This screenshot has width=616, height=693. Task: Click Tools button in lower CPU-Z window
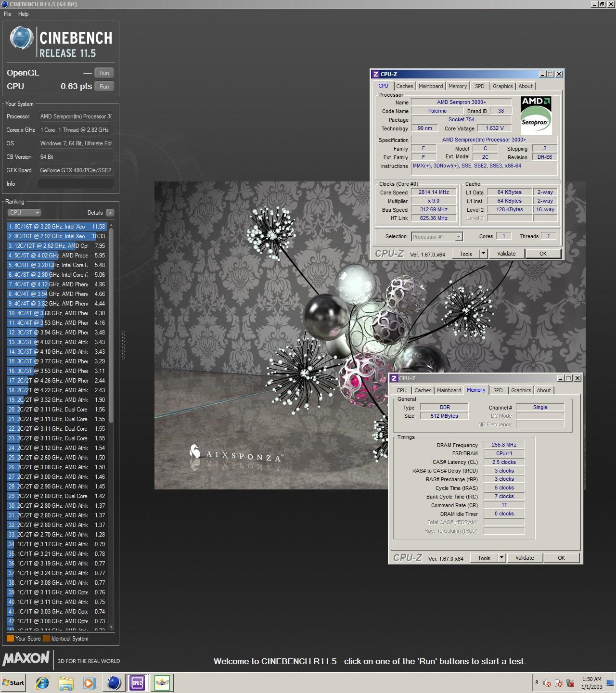click(484, 558)
